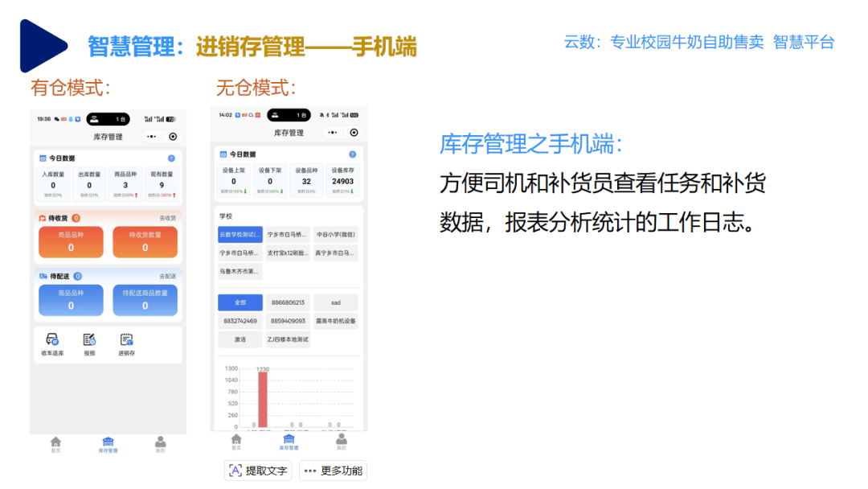Select the 8866806213 device chip
The image size is (868, 489).
pyautogui.click(x=288, y=302)
